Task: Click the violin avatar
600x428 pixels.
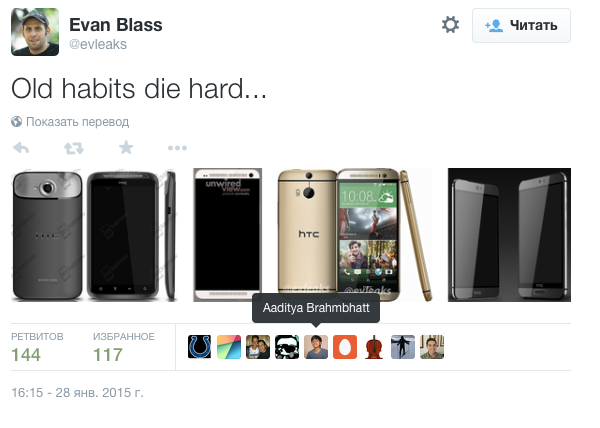Action: (x=374, y=347)
